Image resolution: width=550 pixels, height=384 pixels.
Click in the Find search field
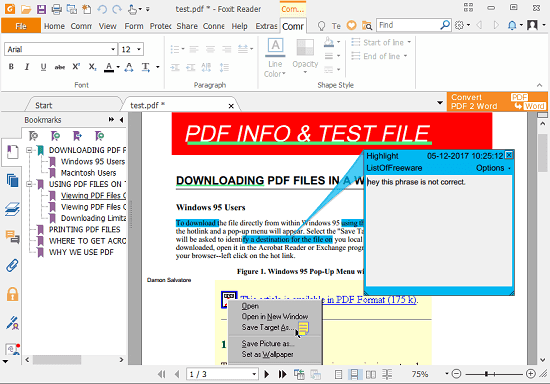coord(408,25)
